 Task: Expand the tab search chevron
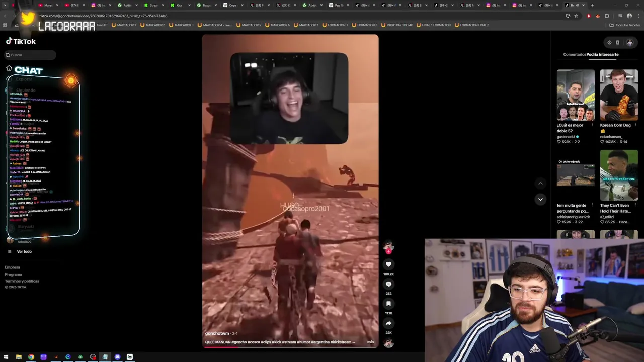(x=5, y=5)
